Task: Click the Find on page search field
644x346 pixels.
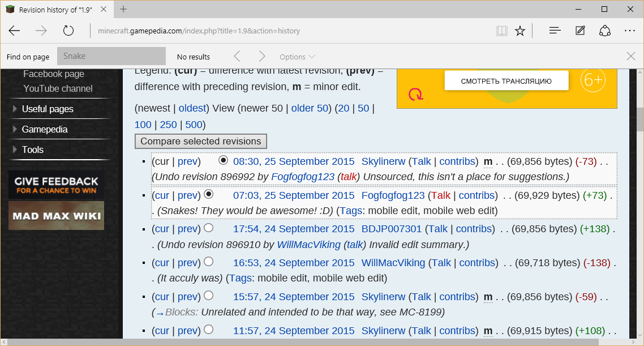Action: tap(111, 56)
